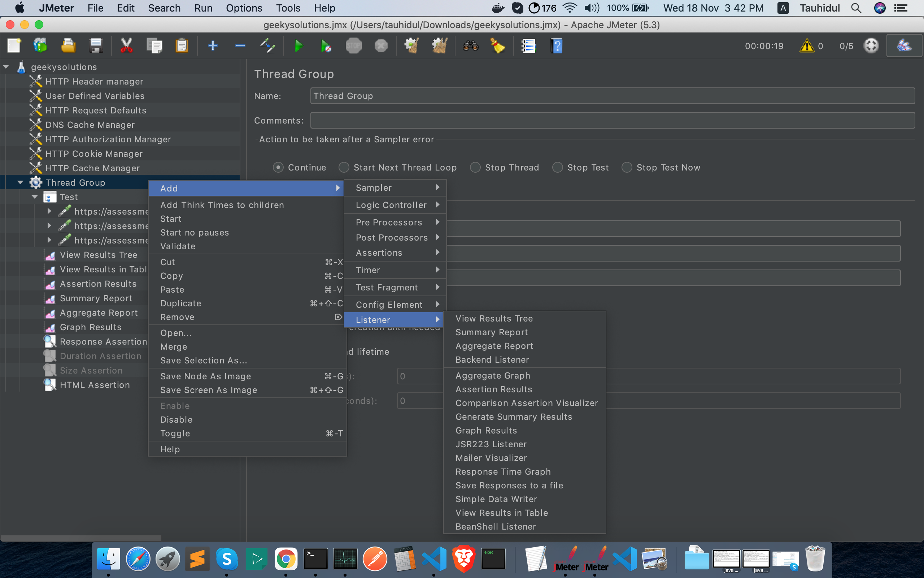
Task: Click the Copy toolbar icon
Action: pyautogui.click(x=154, y=46)
